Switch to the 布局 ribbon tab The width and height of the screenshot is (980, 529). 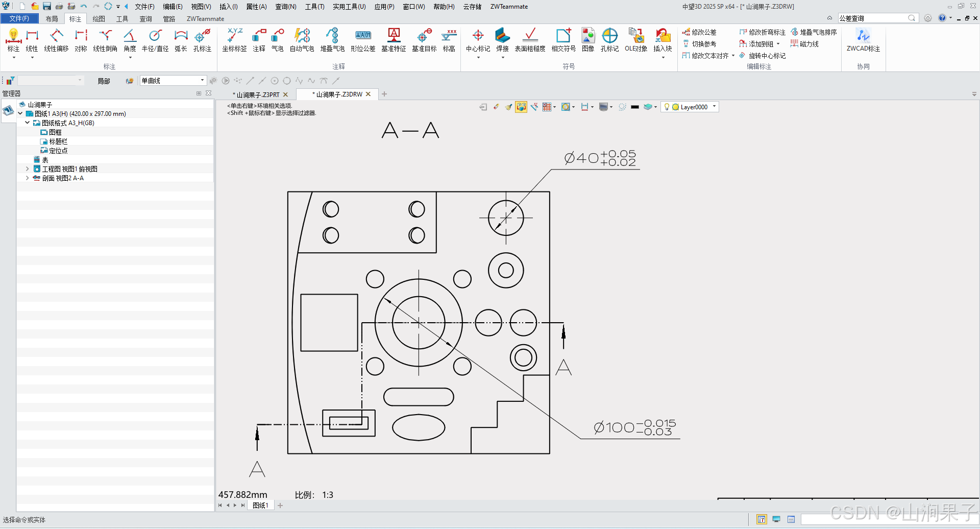point(52,19)
